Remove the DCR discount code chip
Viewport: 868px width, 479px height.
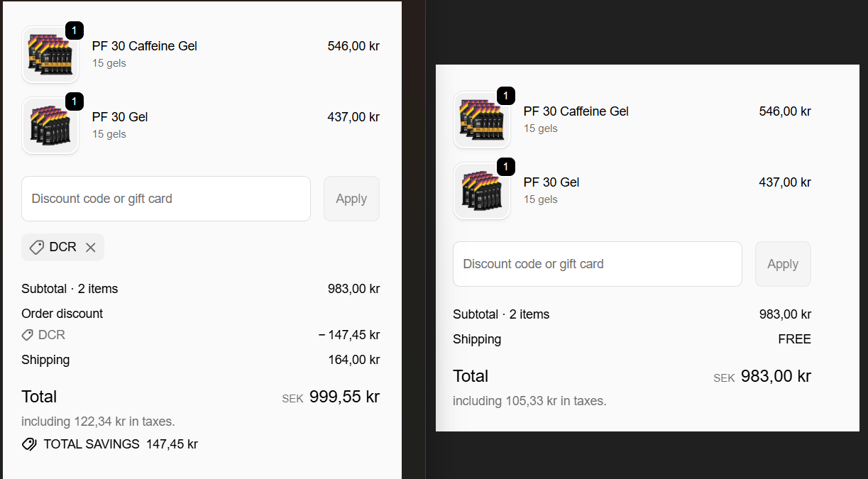(x=90, y=248)
